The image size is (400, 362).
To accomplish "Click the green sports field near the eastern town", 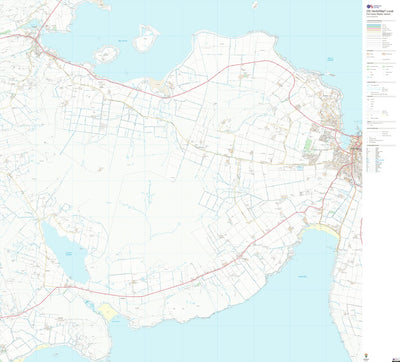I will (308, 145).
